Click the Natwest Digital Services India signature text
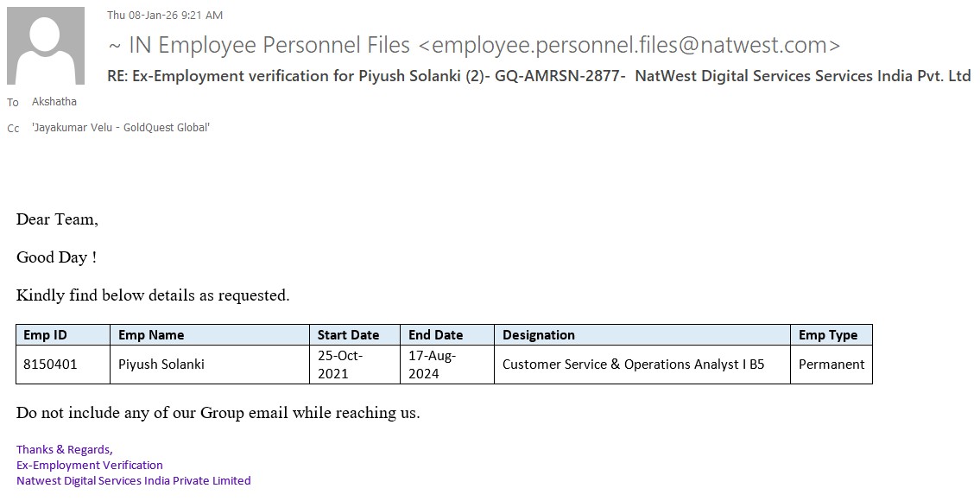 (x=134, y=480)
